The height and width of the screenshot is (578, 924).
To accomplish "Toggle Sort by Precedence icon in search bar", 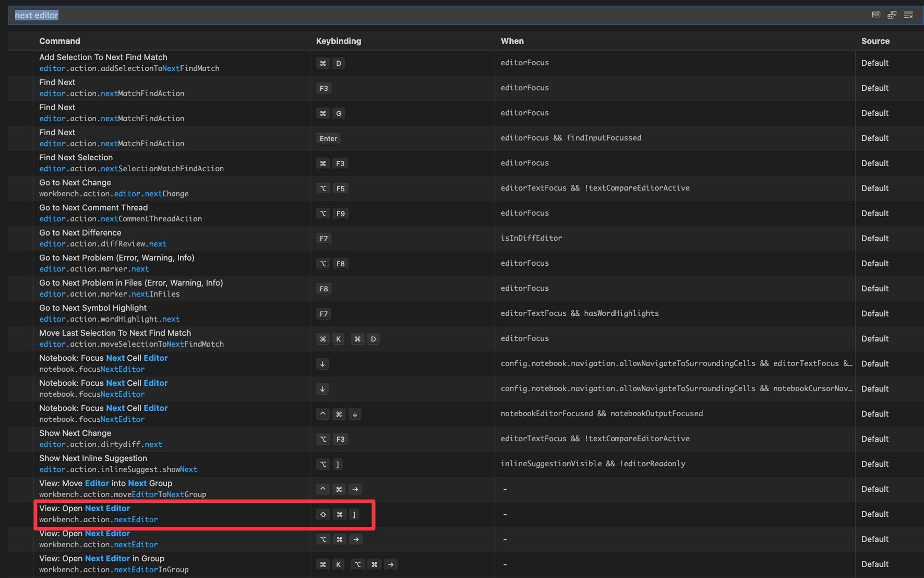I will point(892,15).
